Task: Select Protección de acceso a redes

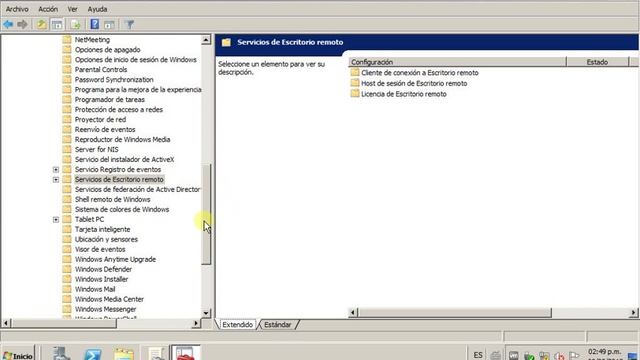Action: coord(119,109)
